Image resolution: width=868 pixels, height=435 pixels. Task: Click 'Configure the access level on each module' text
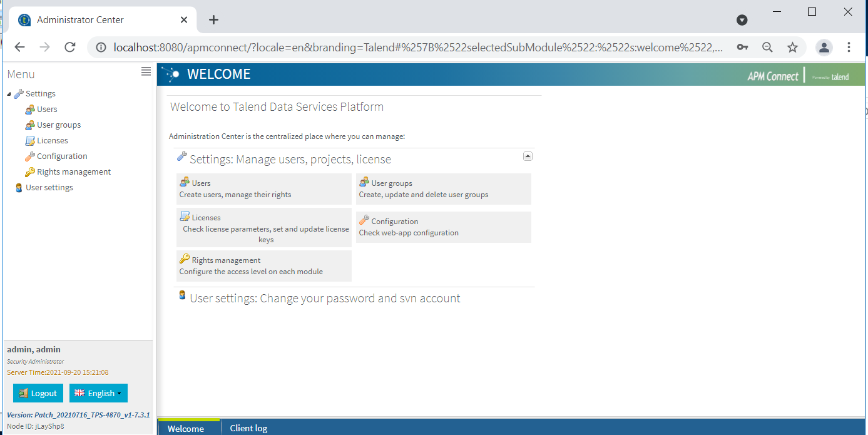point(251,272)
